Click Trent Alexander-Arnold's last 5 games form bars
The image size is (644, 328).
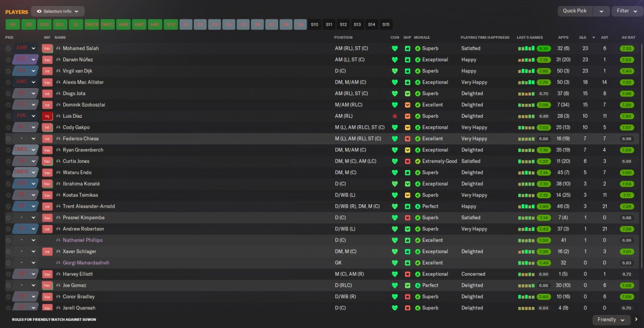526,206
